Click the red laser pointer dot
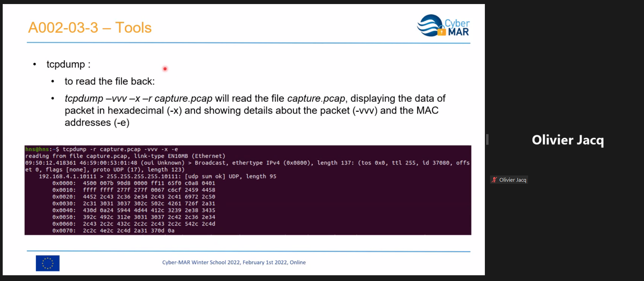Viewport: 644px width, 281px height. [x=165, y=69]
